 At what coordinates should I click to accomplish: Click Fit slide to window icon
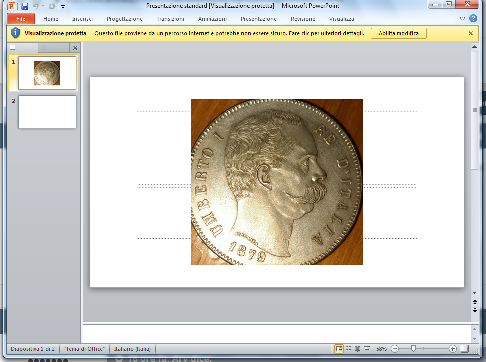tap(465, 349)
